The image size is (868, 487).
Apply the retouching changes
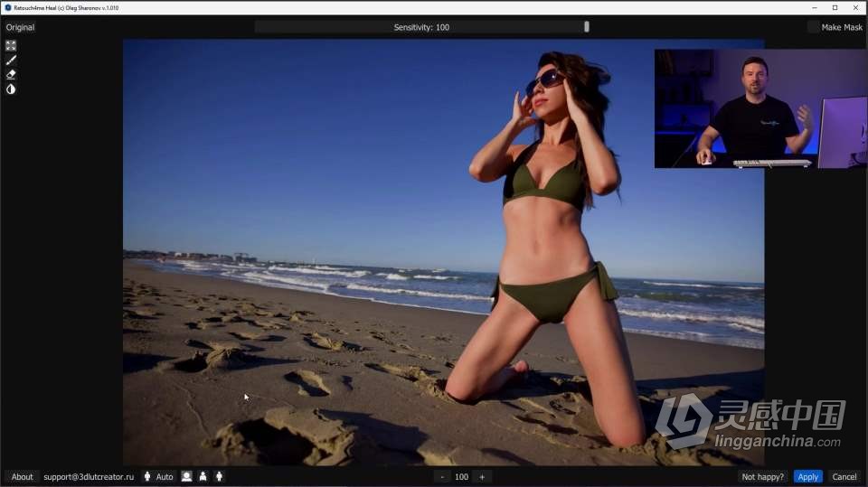[807, 476]
